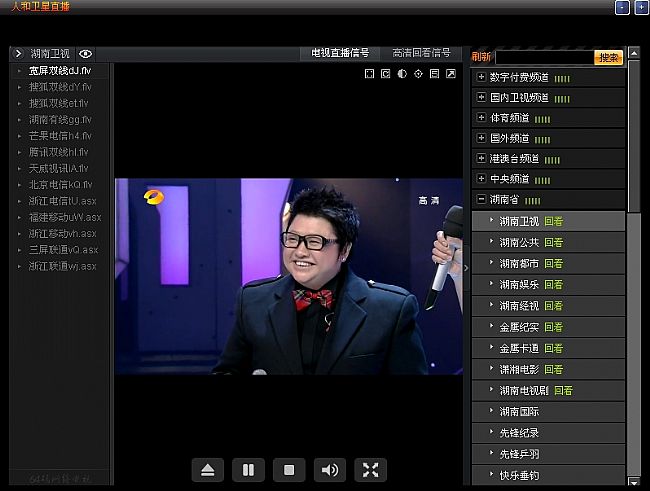Pause the video playback
Viewport: 650px width, 491px height.
click(x=248, y=470)
